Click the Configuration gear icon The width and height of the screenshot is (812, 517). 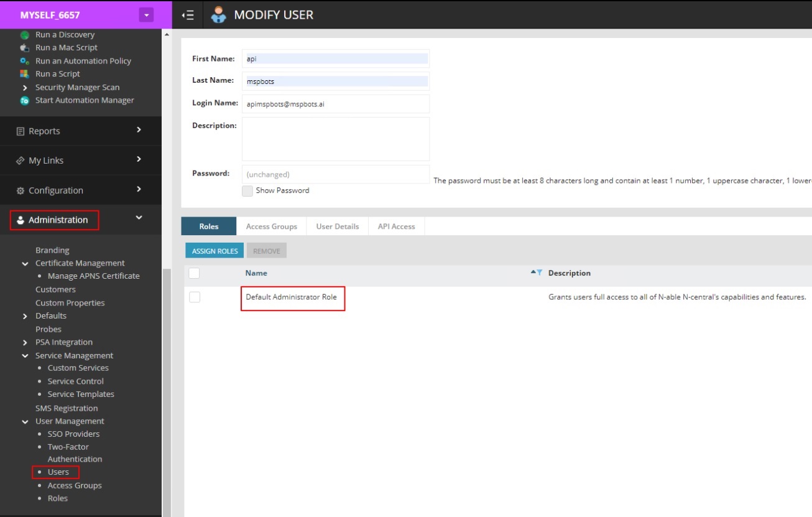21,190
